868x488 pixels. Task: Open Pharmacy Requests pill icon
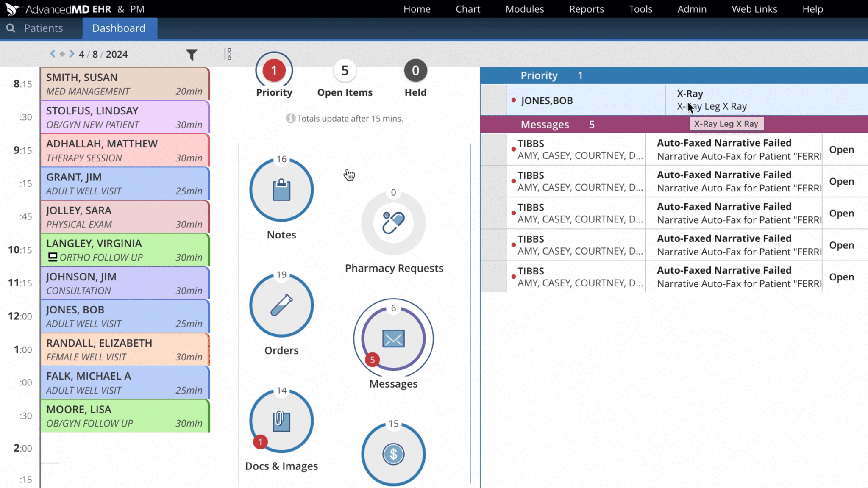tap(393, 223)
